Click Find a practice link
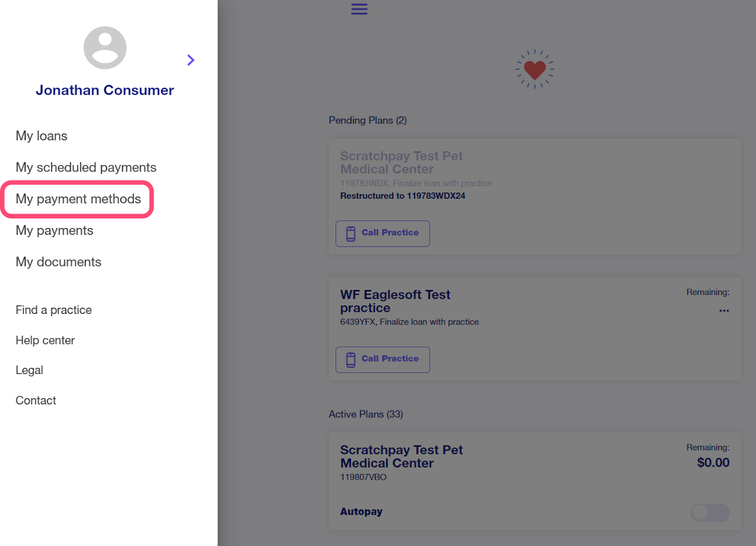756x546 pixels. click(x=54, y=310)
